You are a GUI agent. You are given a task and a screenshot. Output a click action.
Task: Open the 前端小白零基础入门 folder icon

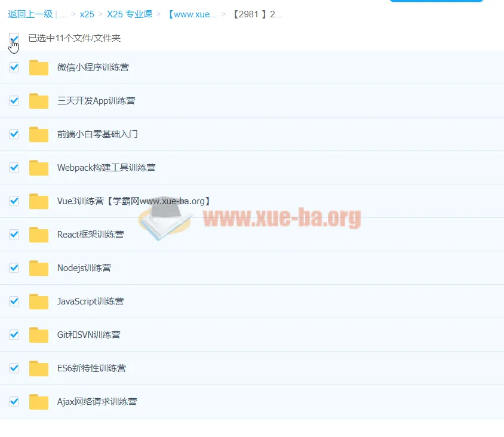pyautogui.click(x=39, y=134)
